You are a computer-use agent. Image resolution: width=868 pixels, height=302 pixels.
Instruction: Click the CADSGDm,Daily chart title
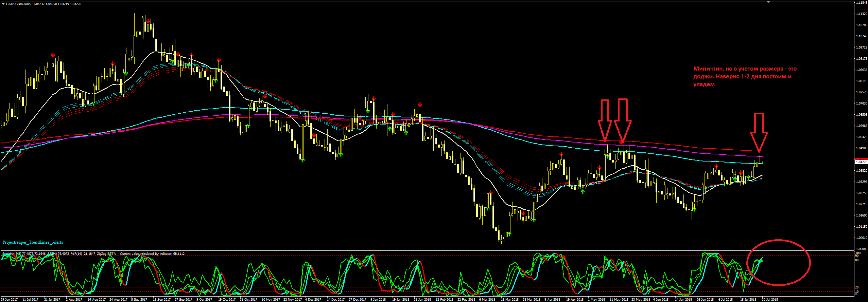tap(18, 4)
